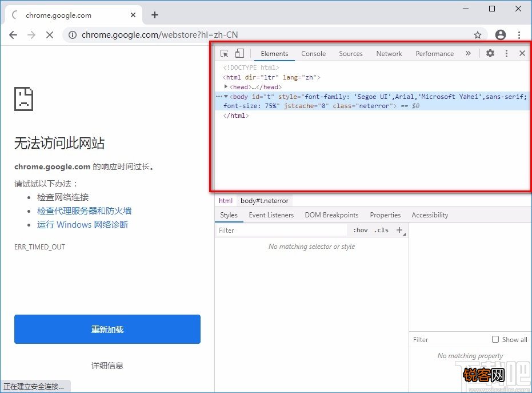Go forward to the next page
The width and height of the screenshot is (532, 393).
[31, 35]
